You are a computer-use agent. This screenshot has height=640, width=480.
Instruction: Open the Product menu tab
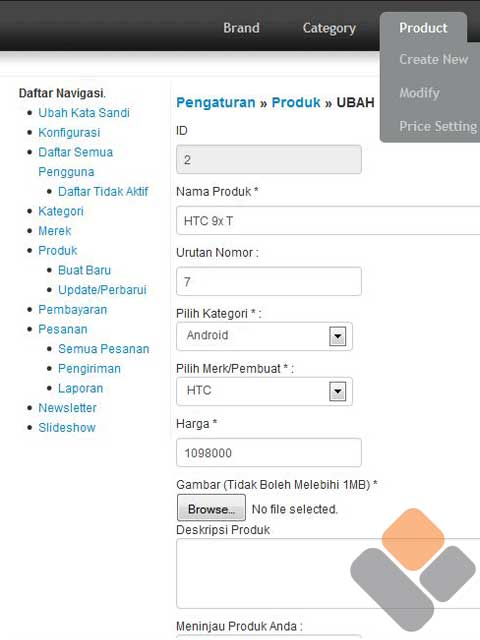[423, 28]
